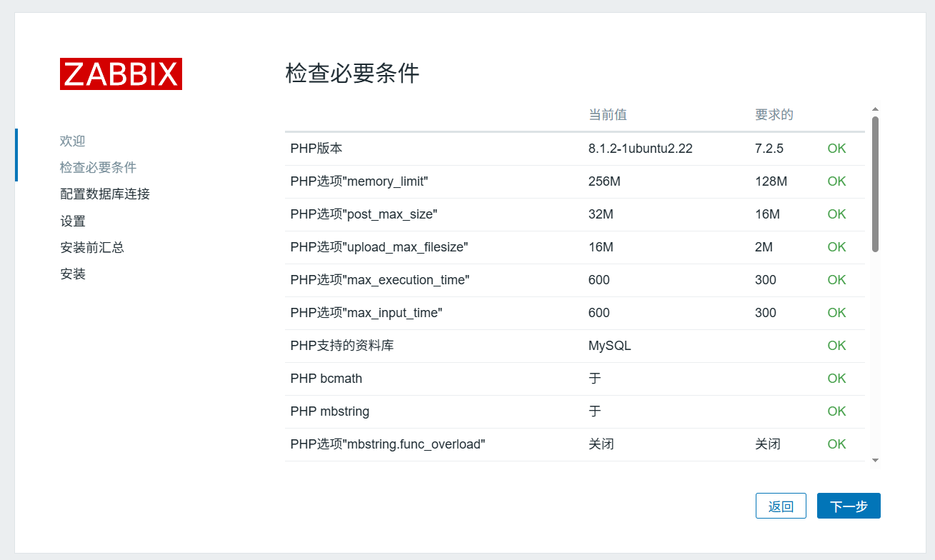
Task: Click the 要求的 column header
Action: pyautogui.click(x=774, y=114)
